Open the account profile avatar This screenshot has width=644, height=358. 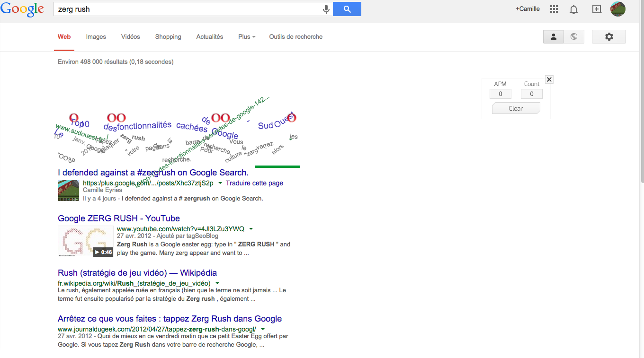tap(617, 9)
